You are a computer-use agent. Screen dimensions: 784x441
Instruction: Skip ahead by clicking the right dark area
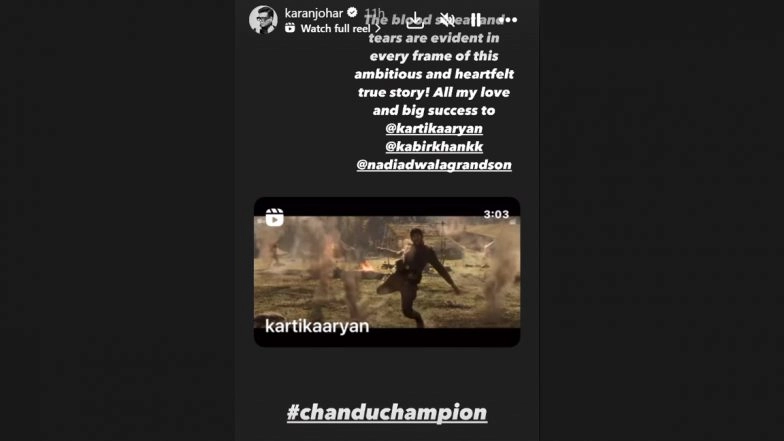coord(662,220)
